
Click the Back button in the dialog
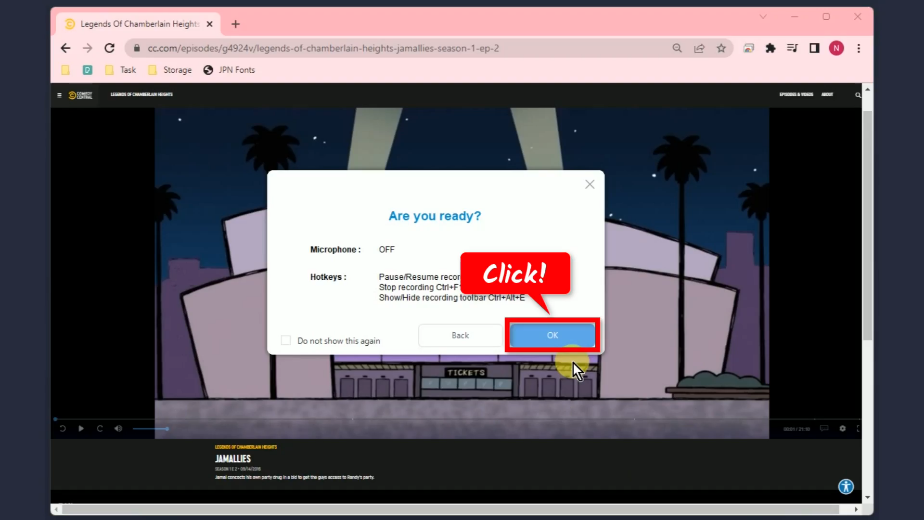pos(460,335)
